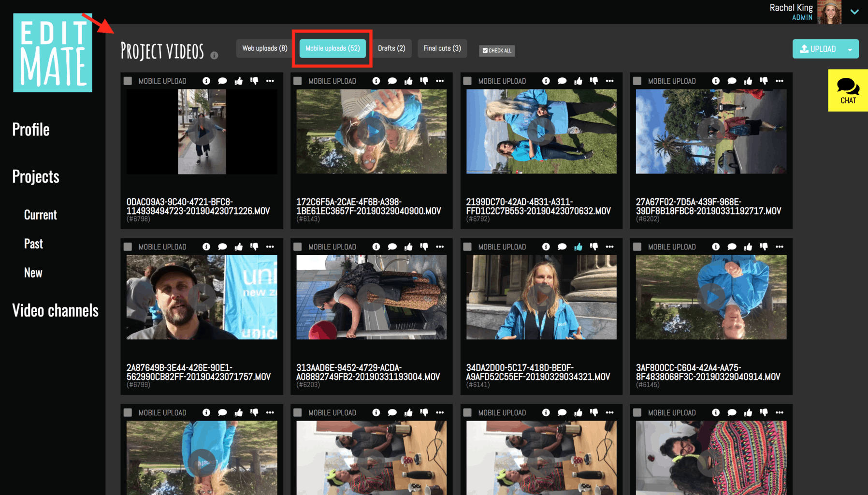The width and height of the screenshot is (868, 495).
Task: Open info for video #6798
Action: pyautogui.click(x=206, y=81)
